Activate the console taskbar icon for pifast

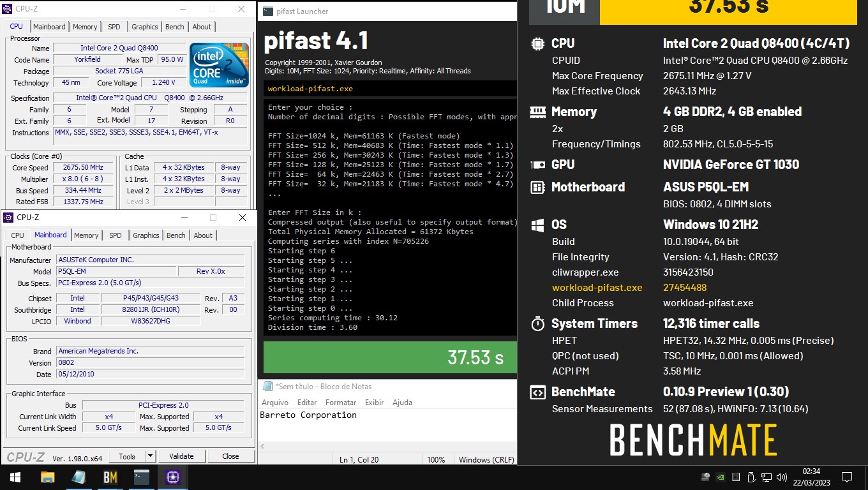(141, 477)
